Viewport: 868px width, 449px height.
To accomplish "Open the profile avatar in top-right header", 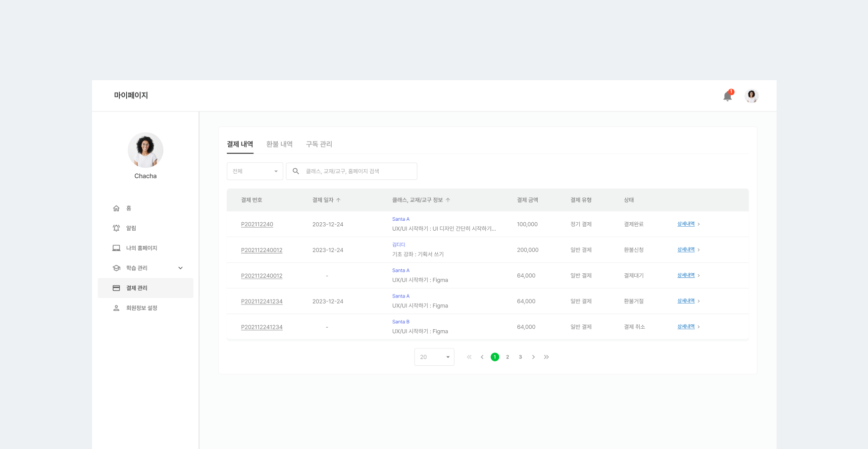I will [751, 96].
